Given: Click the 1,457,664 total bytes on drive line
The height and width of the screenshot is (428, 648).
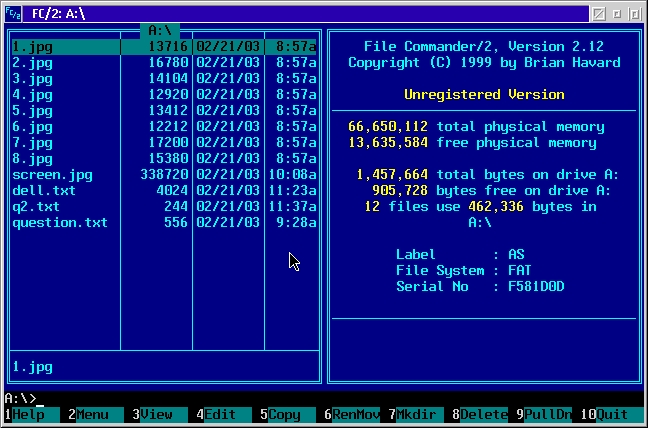Looking at the screenshot, I should [x=488, y=175].
